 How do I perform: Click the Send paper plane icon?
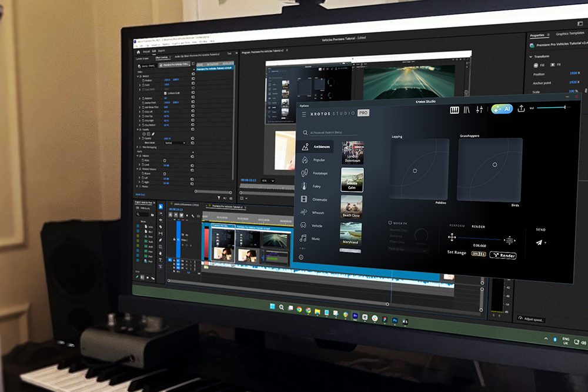(x=539, y=242)
